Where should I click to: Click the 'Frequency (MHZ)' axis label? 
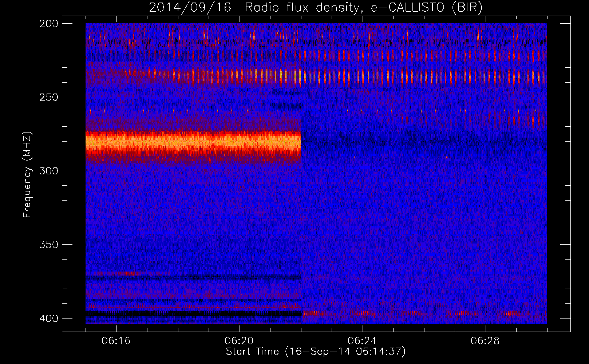point(27,175)
